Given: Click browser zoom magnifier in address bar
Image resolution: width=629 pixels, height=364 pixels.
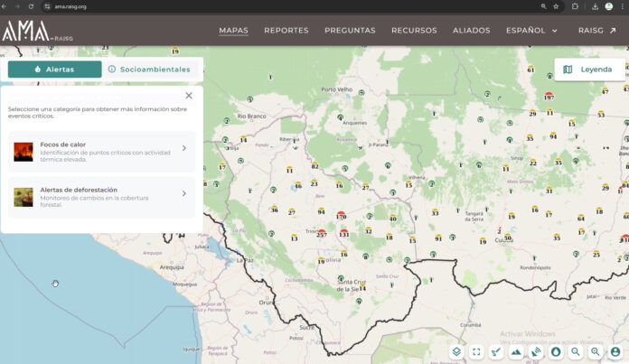Looking at the screenshot, I should [543, 6].
